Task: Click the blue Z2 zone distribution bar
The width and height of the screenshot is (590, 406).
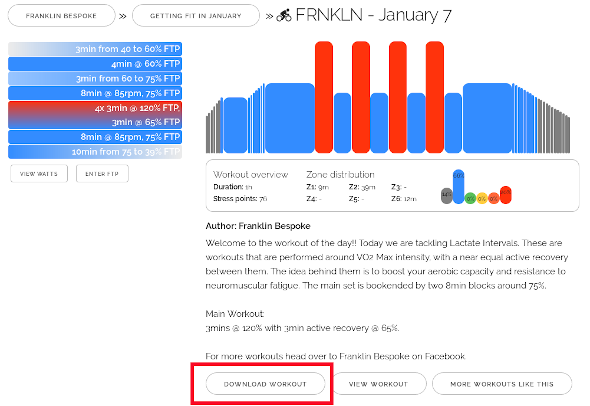Action: (458, 187)
